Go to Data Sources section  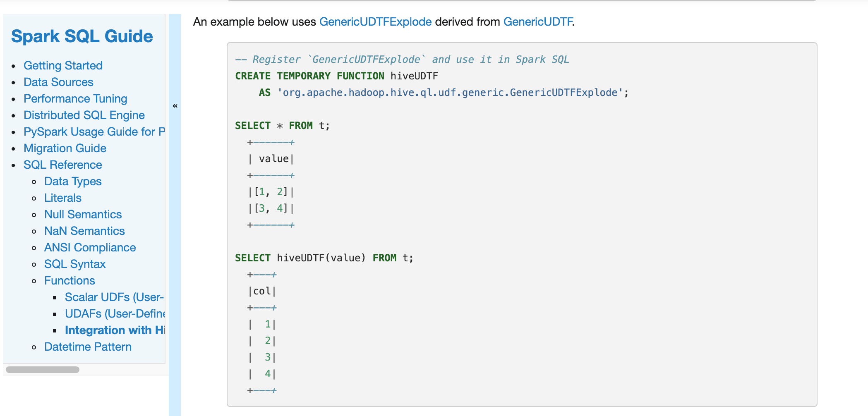tap(58, 82)
